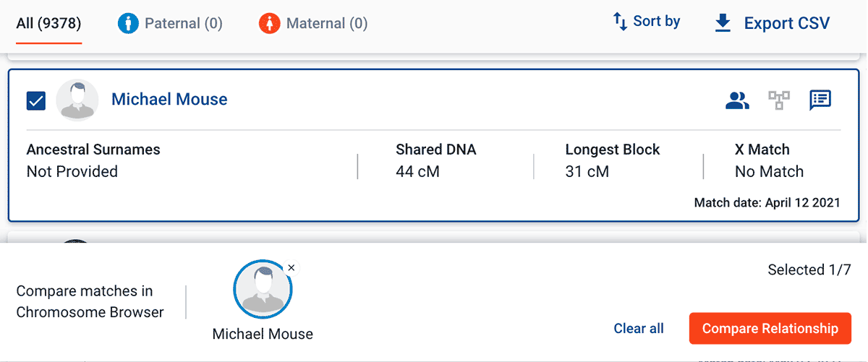Click the circled avatar in the comparison tray
The height and width of the screenshot is (362, 868).
pyautogui.click(x=263, y=289)
